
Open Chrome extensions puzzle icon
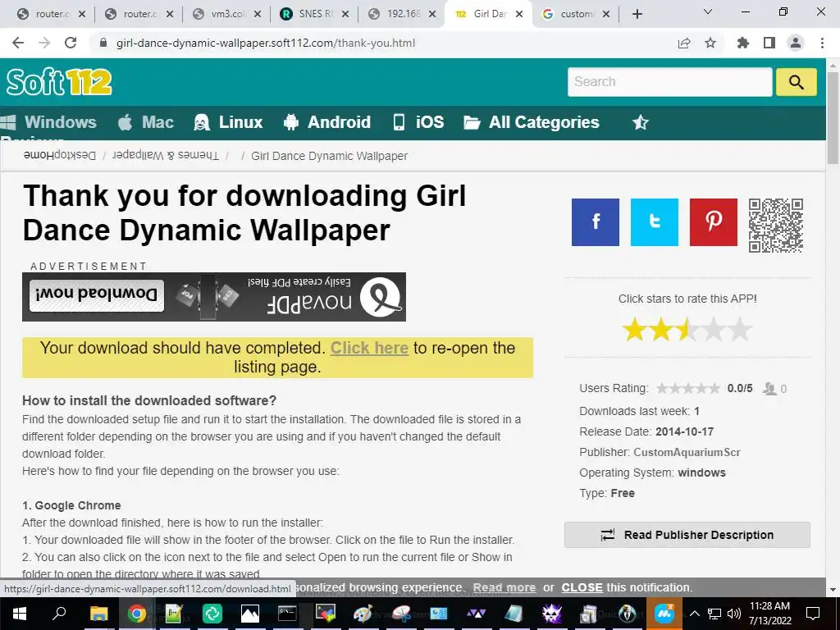pyautogui.click(x=743, y=43)
